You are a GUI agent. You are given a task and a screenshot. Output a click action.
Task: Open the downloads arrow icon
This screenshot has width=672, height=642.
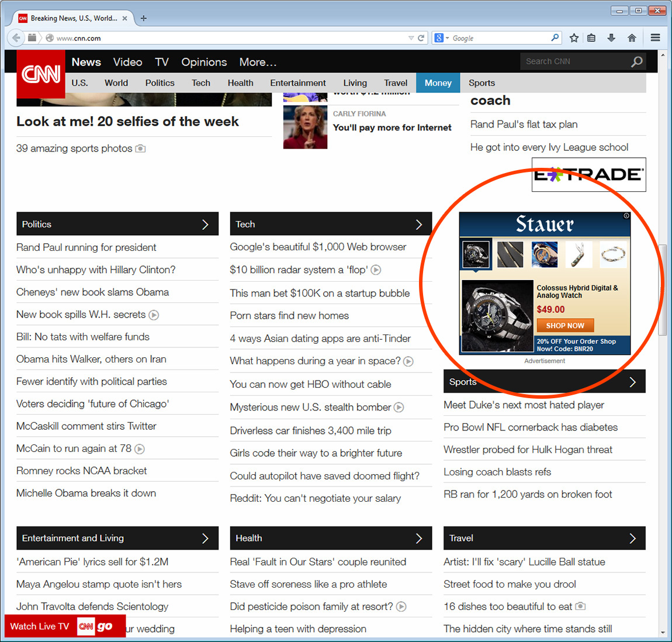612,38
